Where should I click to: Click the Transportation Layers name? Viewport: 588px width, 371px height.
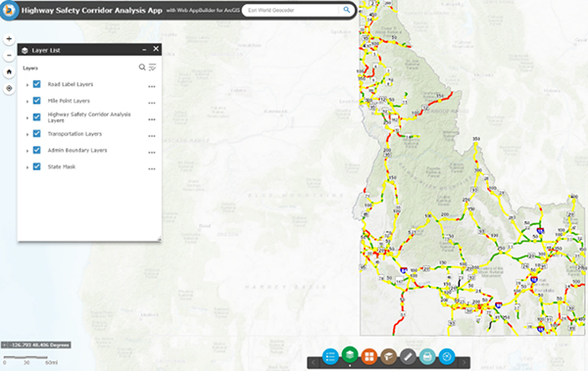pos(74,134)
